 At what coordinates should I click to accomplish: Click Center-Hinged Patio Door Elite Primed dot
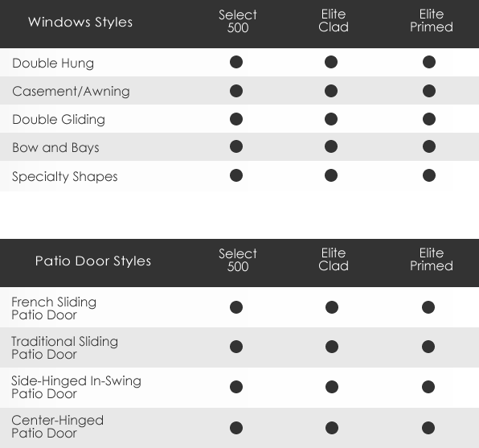pos(428,428)
